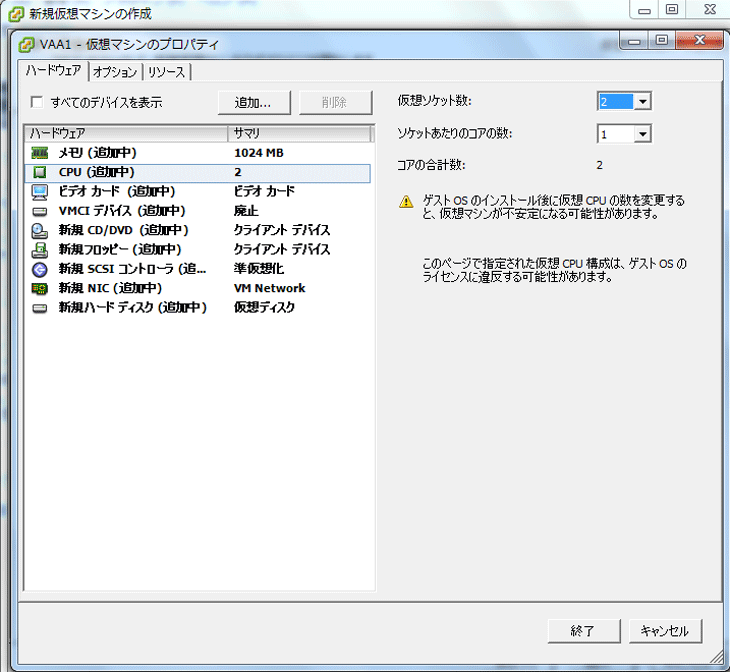Click the 追加... button
This screenshot has height=672, width=730.
(254, 102)
